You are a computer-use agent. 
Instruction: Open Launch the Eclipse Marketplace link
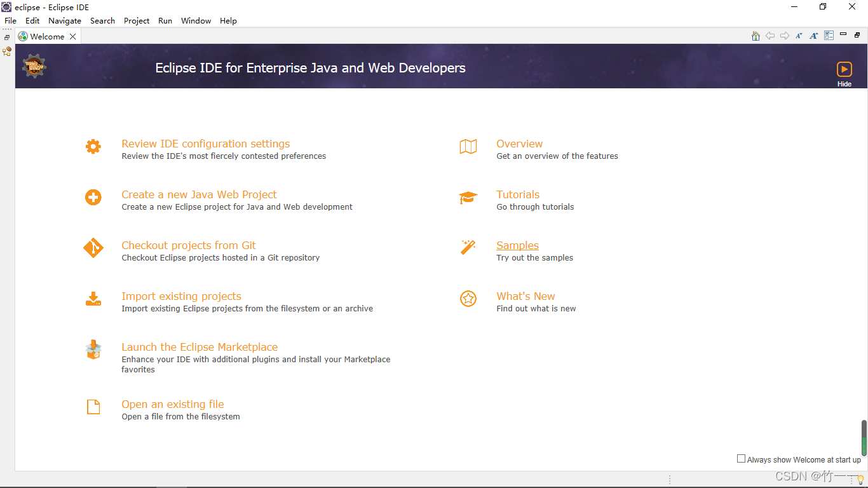(x=200, y=347)
